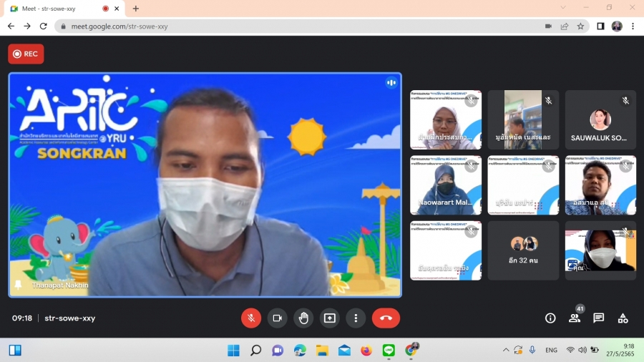Show the people list with 41 participants
The image size is (644, 362).
tap(574, 318)
